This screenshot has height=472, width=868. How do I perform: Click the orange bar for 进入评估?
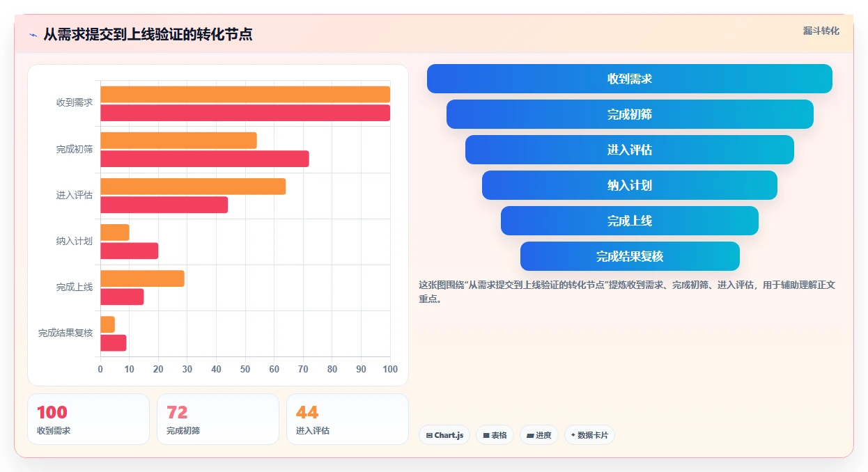193,187
